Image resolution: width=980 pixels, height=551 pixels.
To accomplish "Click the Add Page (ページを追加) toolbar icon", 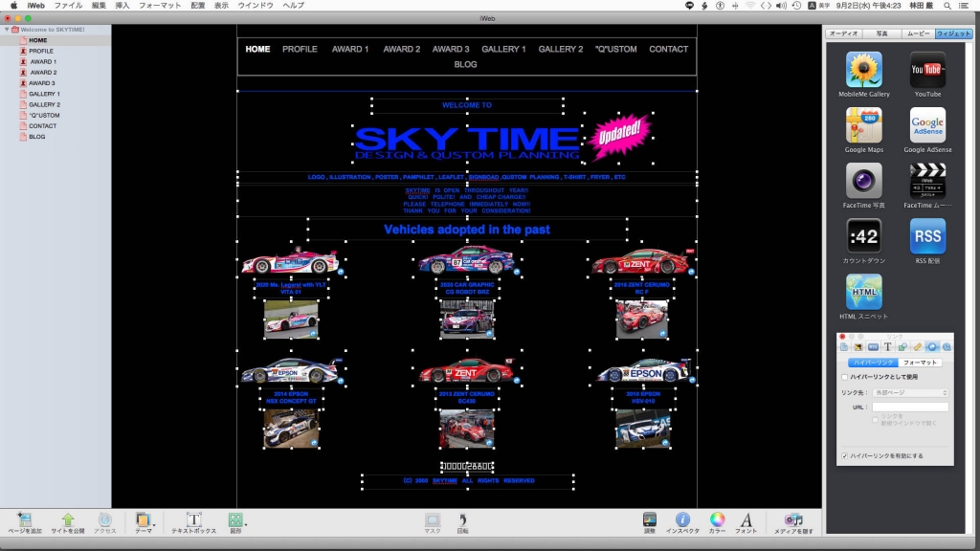I will pyautogui.click(x=25, y=519).
